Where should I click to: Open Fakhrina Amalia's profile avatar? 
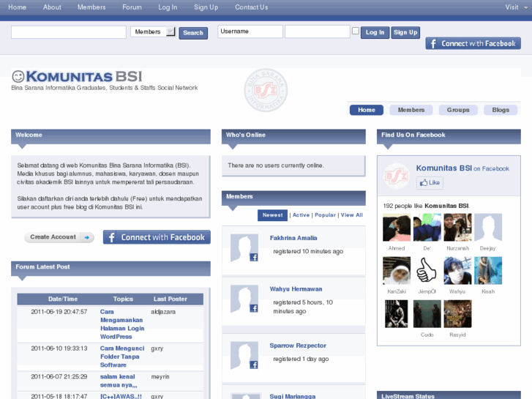(x=244, y=248)
